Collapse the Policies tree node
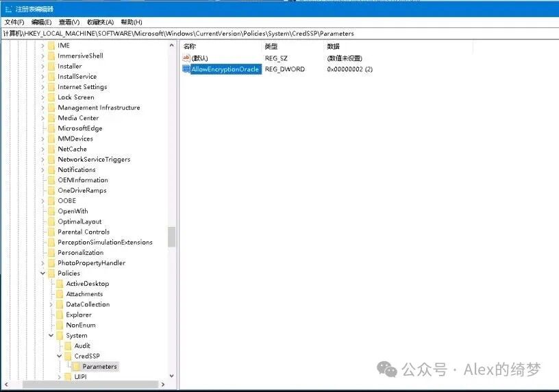 click(42, 273)
